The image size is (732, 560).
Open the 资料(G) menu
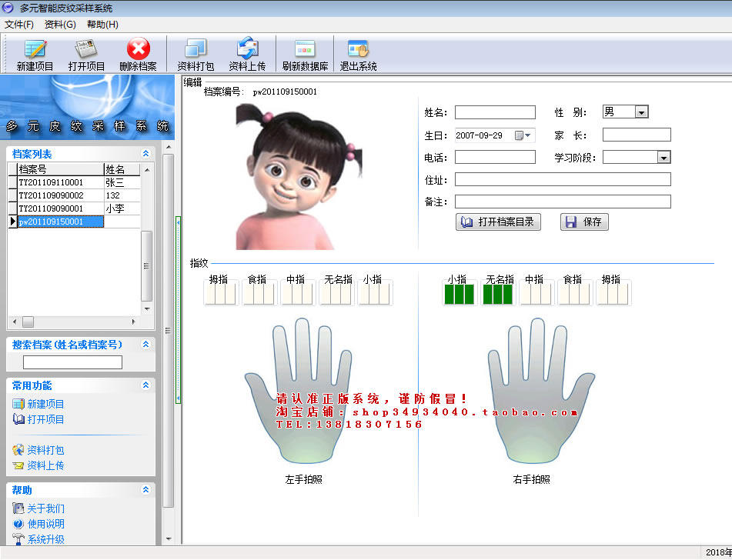coord(60,25)
